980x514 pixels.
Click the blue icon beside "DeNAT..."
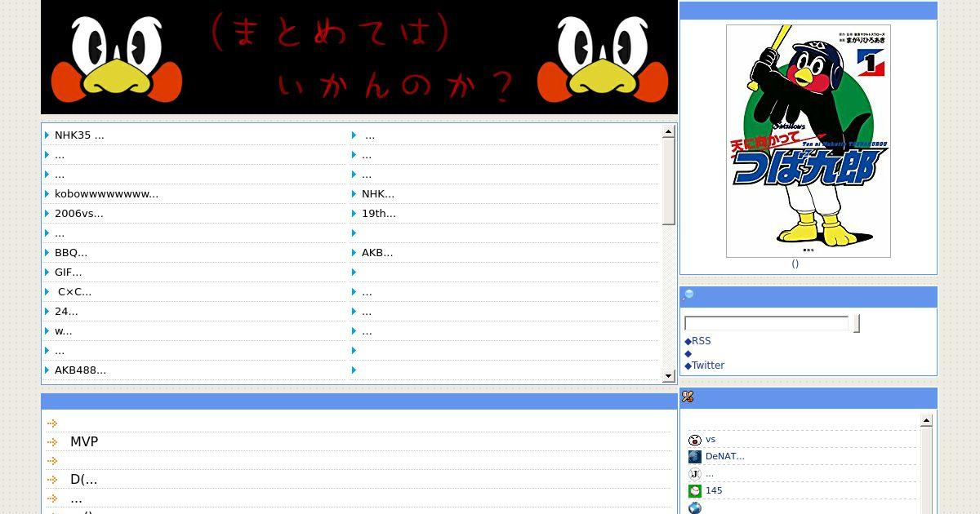tap(695, 457)
